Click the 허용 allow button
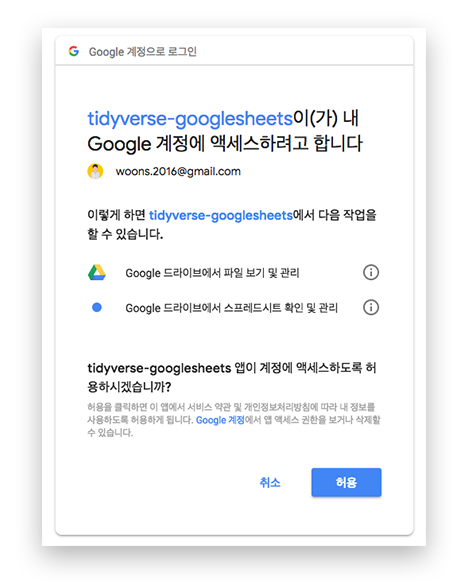The width and height of the screenshot is (468, 584). [346, 482]
